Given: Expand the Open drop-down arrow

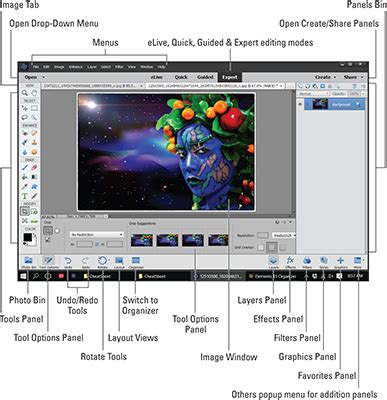Looking at the screenshot, I should click(x=43, y=77).
